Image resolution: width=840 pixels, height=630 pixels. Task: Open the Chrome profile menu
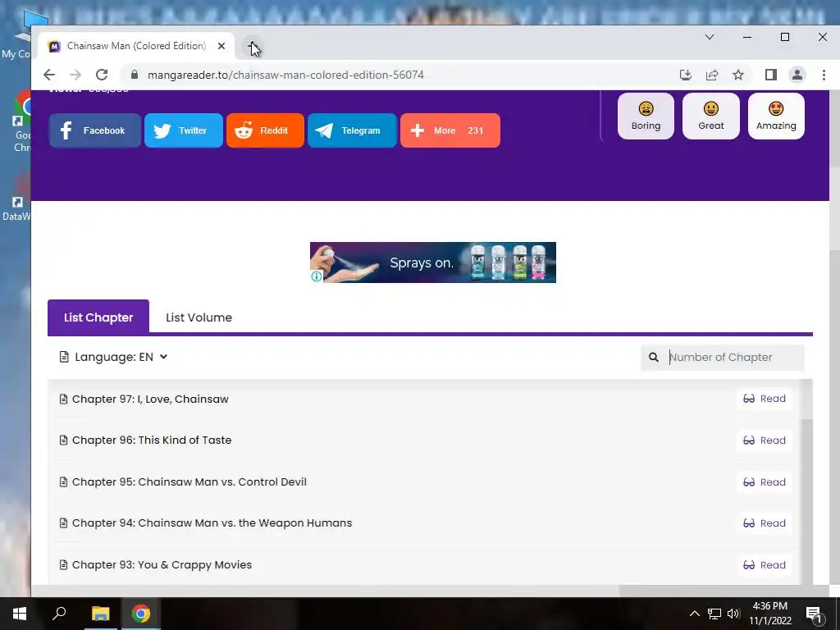point(797,75)
